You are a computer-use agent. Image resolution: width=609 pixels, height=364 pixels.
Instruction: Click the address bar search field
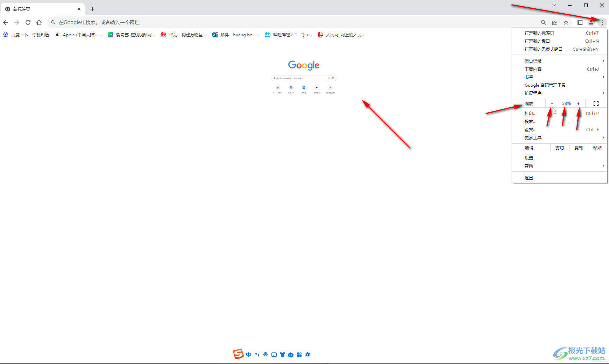point(294,22)
